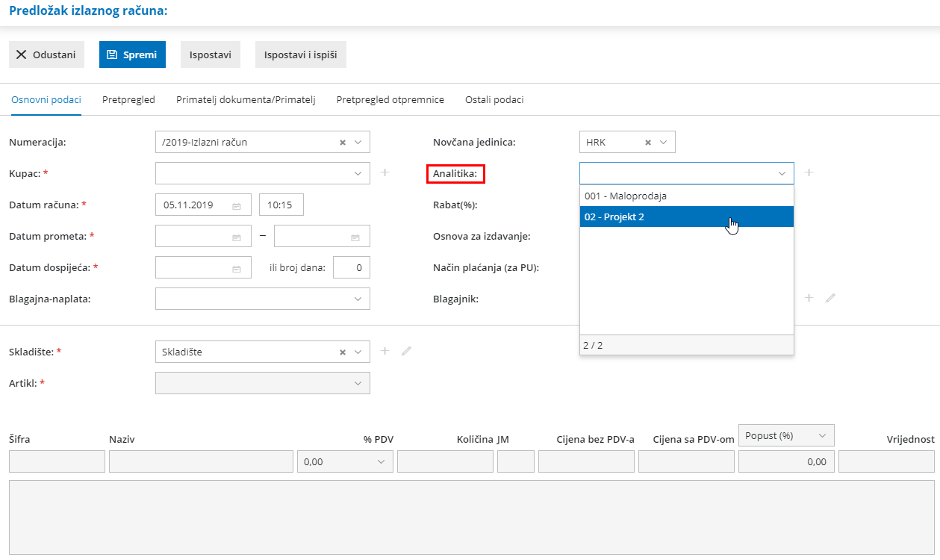940x560 pixels.
Task: Click the Predložak izlaznog računa heading
Action: pos(88,10)
